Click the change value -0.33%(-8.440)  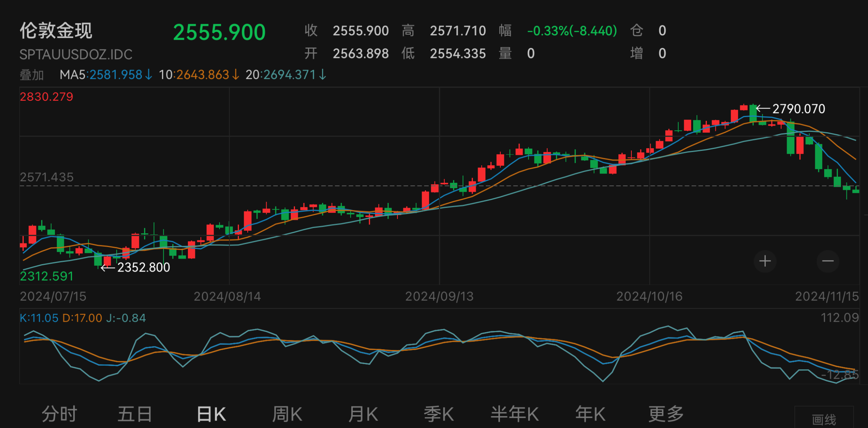tap(572, 30)
